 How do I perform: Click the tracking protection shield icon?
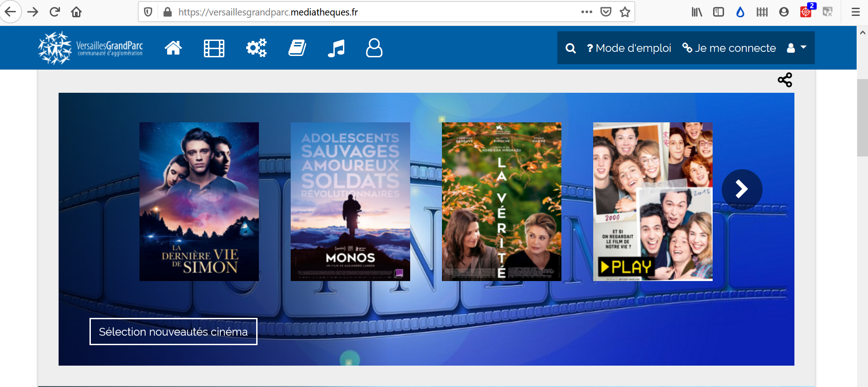point(148,12)
